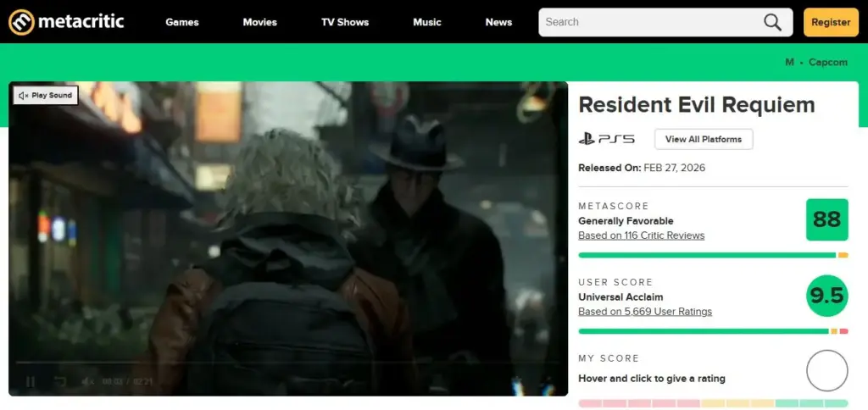Open the Games menu
This screenshot has width=868, height=410.
[182, 22]
